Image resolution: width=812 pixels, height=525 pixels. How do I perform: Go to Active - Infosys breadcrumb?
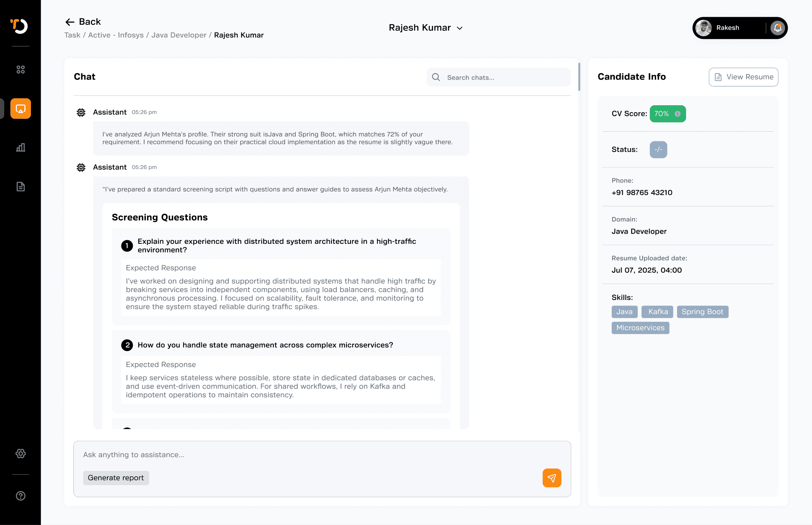[x=116, y=35]
